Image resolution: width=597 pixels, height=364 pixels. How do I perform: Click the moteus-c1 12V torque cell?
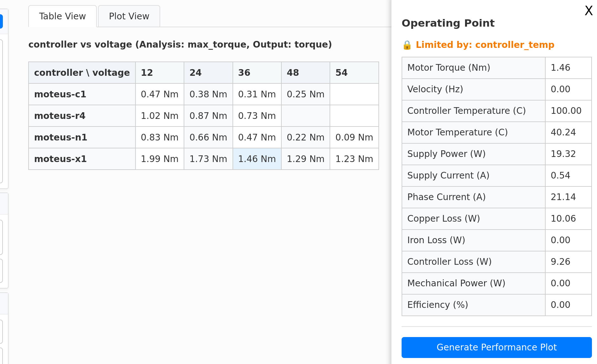point(160,94)
